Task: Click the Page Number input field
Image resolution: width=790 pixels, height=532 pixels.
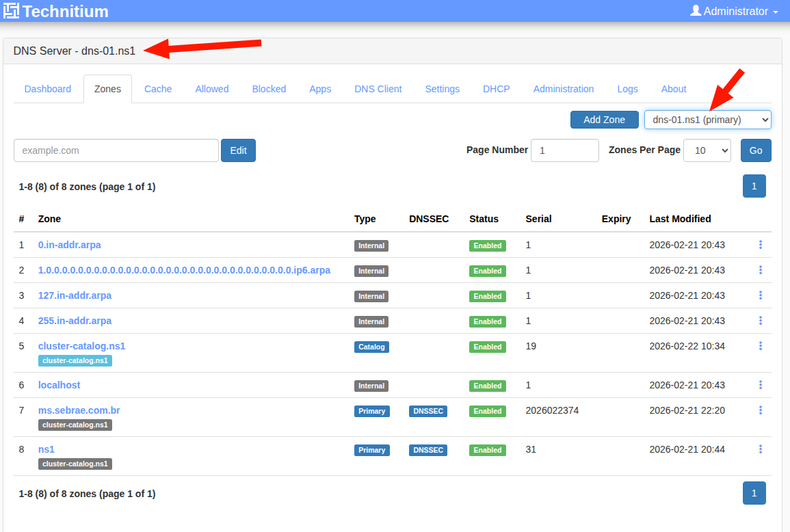Action: coord(564,150)
